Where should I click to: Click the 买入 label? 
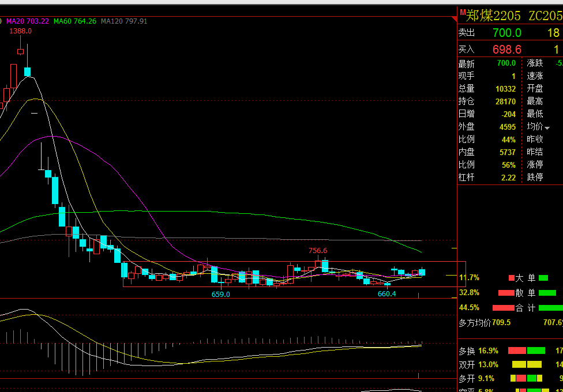coord(467,50)
